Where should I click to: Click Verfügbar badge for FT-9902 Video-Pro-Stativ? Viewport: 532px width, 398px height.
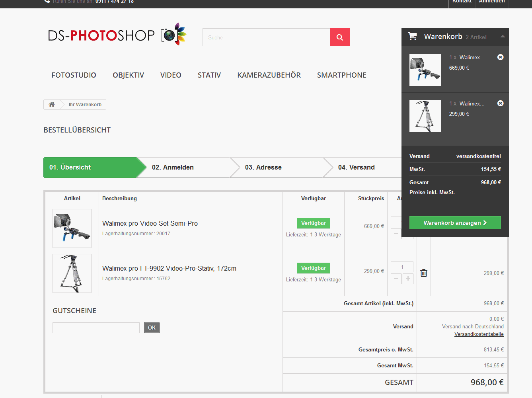tap(314, 268)
